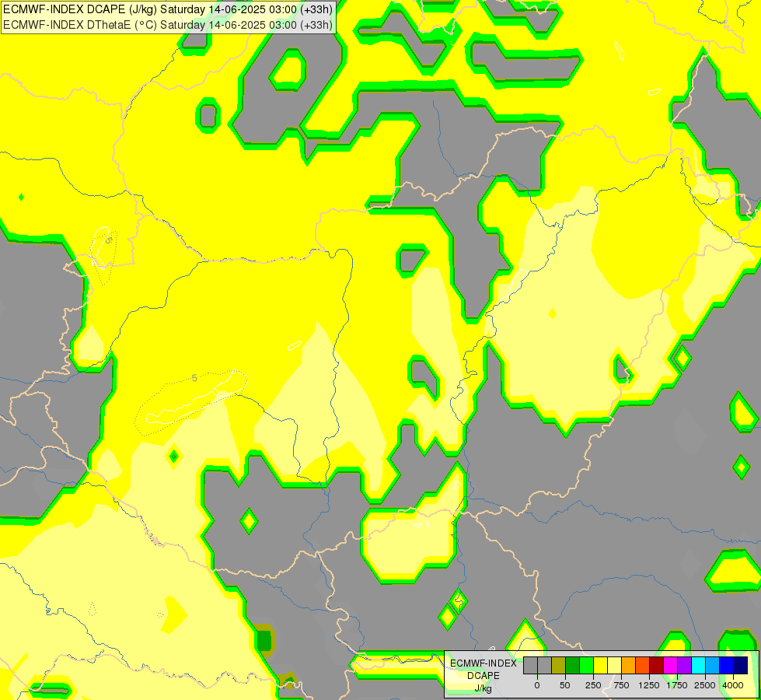Click the purple legend swatch

tap(684, 665)
